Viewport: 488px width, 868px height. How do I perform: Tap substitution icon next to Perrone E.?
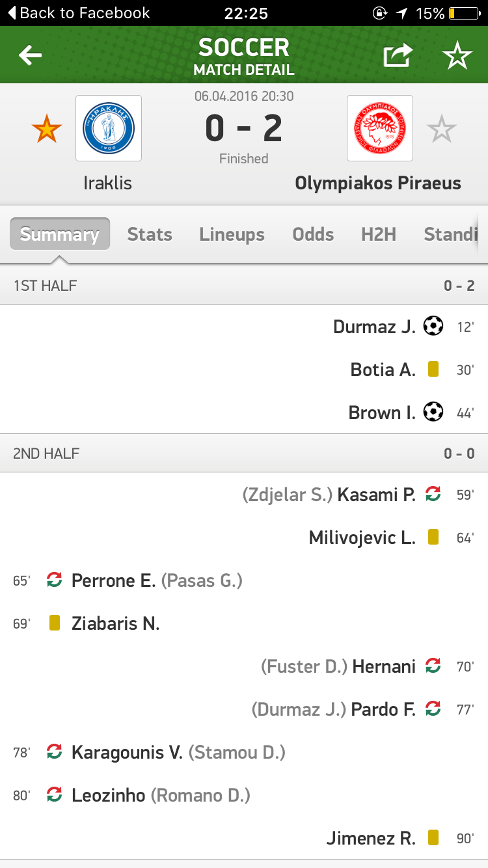pyautogui.click(x=55, y=580)
